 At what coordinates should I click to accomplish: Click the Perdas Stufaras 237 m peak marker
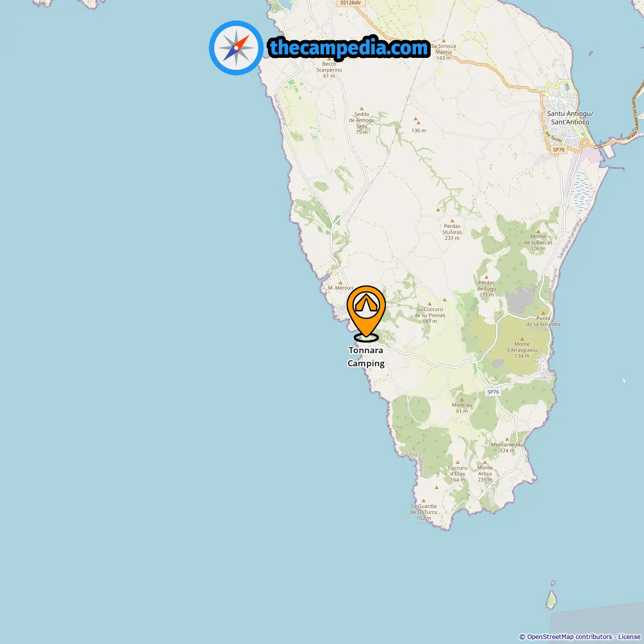[x=452, y=220]
